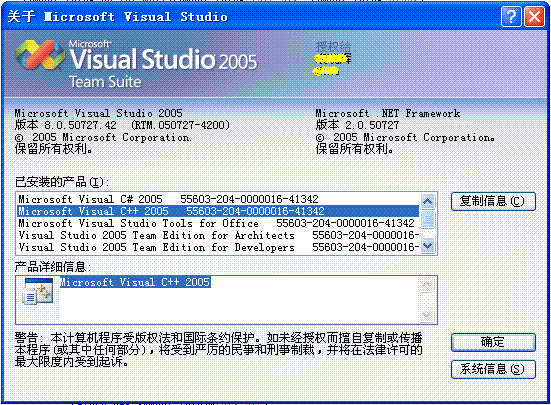Click the product list scroll up arrow
The width and height of the screenshot is (551, 405).
[428, 201]
